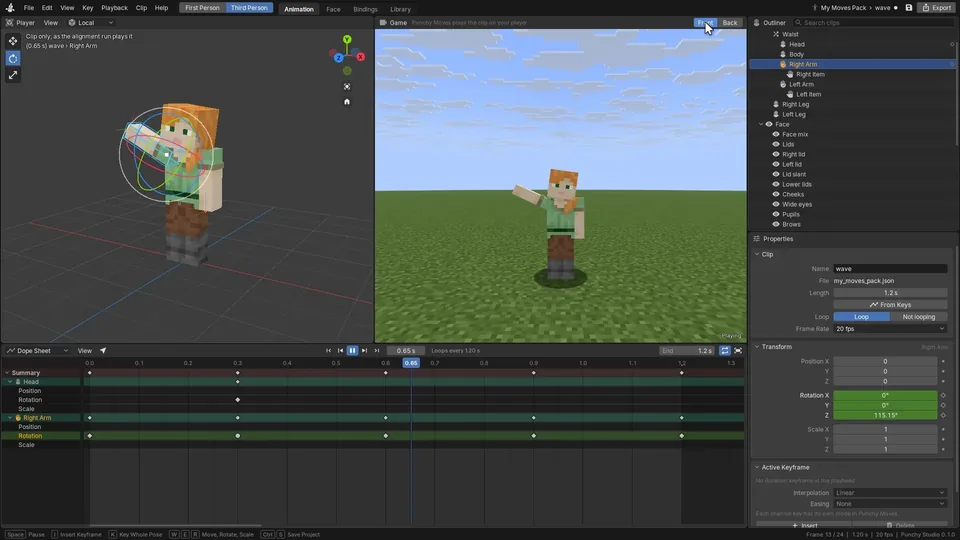Open the Playback menu
This screenshot has height=540, width=960.
tap(114, 8)
